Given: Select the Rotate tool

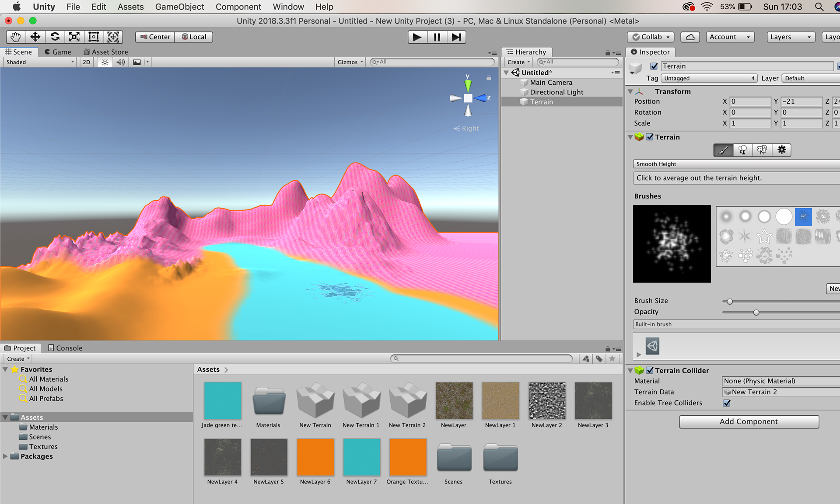Looking at the screenshot, I should coord(55,37).
